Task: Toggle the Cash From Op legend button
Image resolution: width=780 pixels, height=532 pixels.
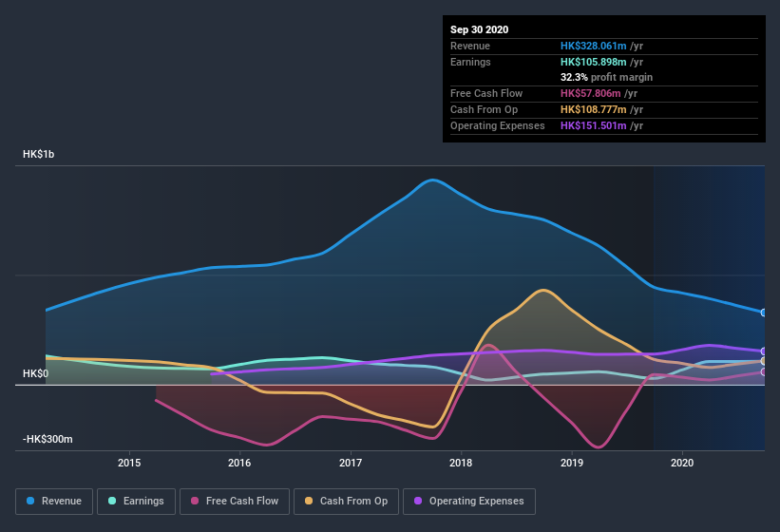Action: click(x=346, y=502)
